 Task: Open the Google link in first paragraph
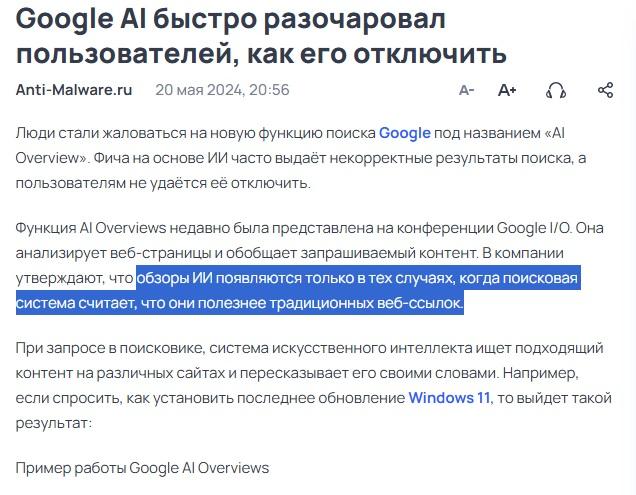404,133
